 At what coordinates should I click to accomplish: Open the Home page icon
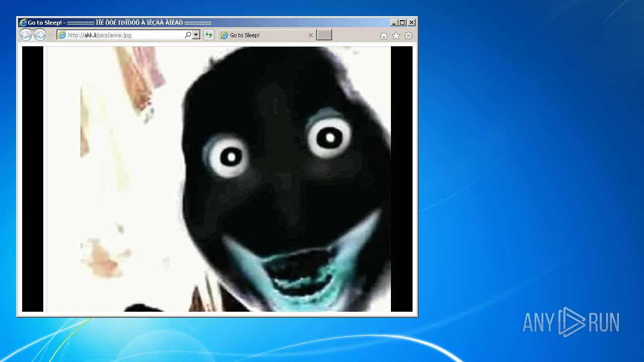pos(384,36)
